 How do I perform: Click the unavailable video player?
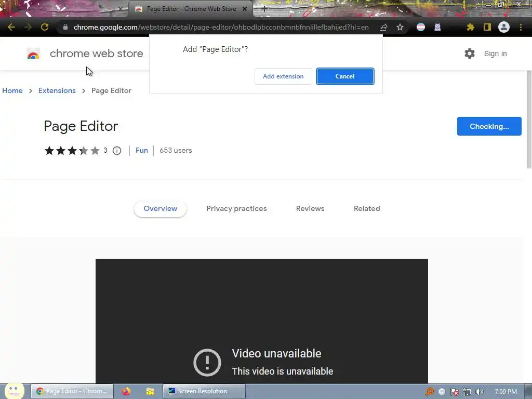[262, 321]
